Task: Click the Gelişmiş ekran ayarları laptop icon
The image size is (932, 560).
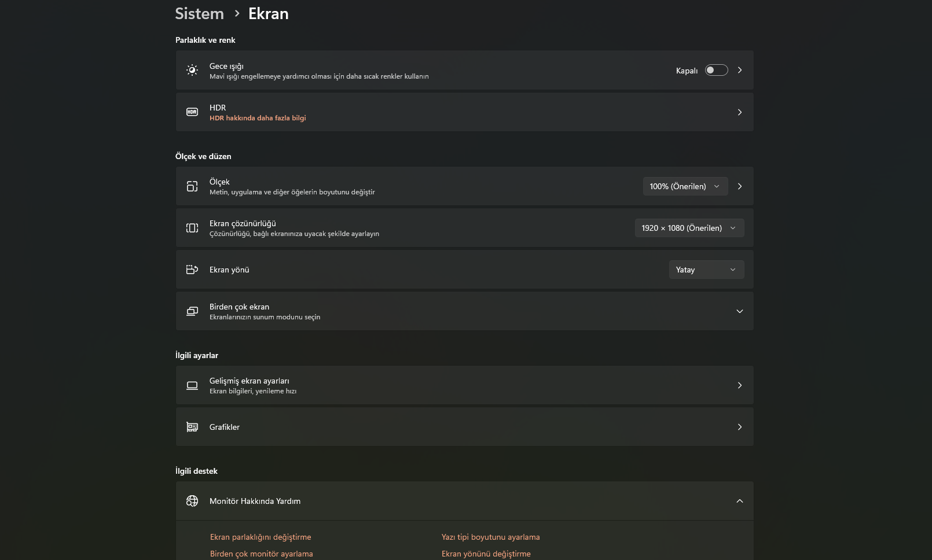Action: (192, 385)
